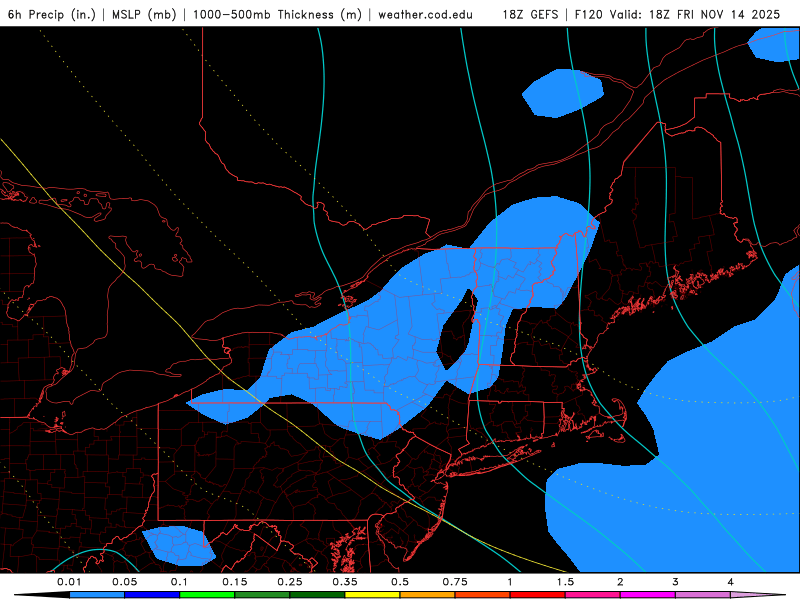The width and height of the screenshot is (800, 600).
Task: Click the light blue 0.01–0.05 legend swatch
Action: [x=97, y=595]
